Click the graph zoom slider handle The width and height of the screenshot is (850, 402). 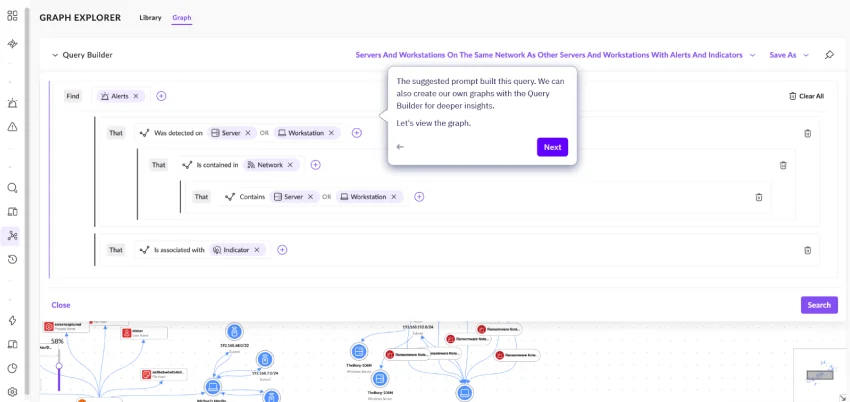point(59,366)
